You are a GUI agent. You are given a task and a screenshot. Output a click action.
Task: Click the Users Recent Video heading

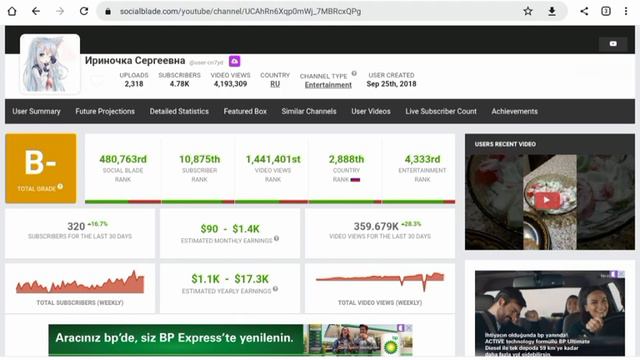click(505, 144)
